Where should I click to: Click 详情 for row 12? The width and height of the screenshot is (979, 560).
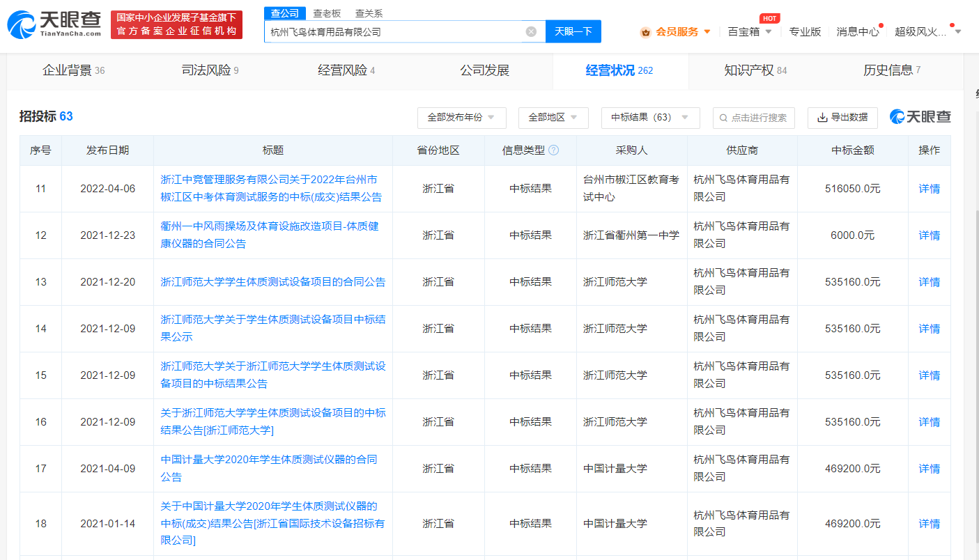pyautogui.click(x=929, y=235)
